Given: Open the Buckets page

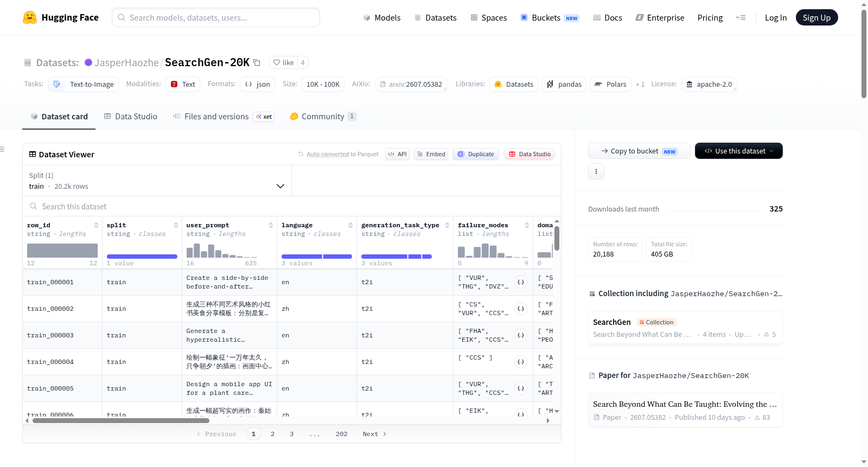Looking at the screenshot, I should [x=550, y=17].
